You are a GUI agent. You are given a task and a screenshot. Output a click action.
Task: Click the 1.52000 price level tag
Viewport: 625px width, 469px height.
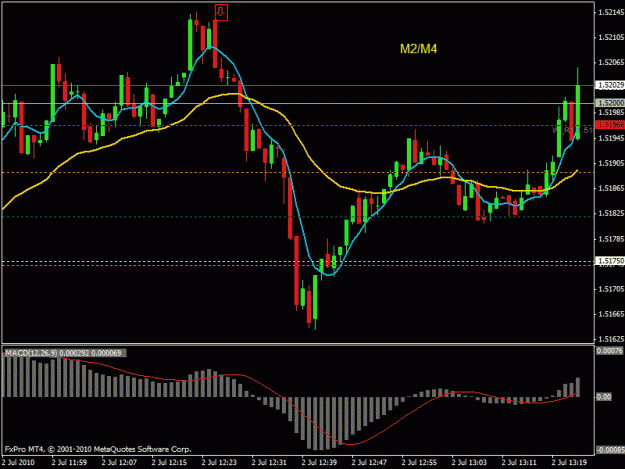coord(610,103)
